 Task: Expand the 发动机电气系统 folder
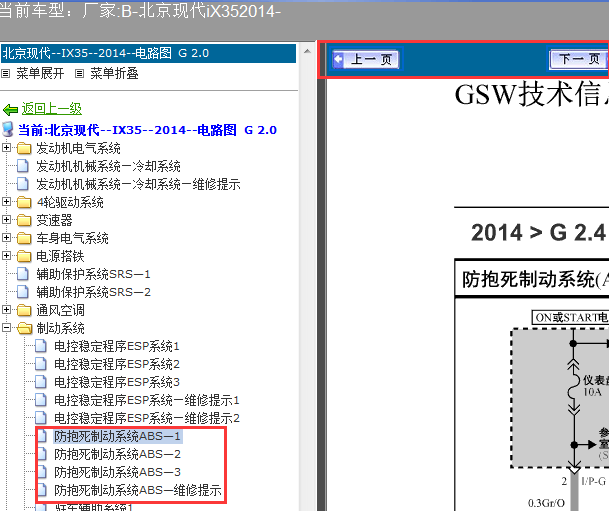(6, 148)
